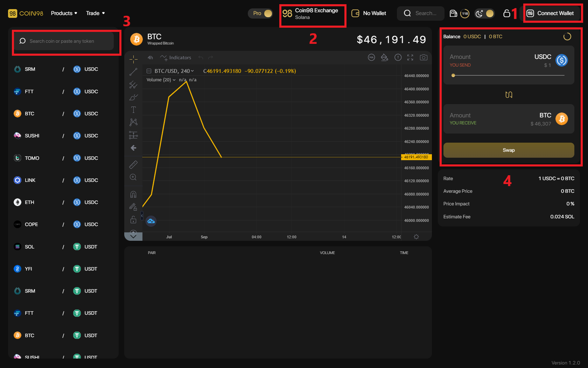Toggle the dark mode moon switch
The width and height of the screenshot is (588, 368).
coord(484,13)
